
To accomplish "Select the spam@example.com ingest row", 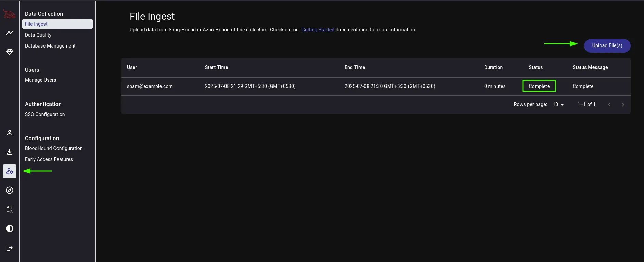I will click(376, 86).
